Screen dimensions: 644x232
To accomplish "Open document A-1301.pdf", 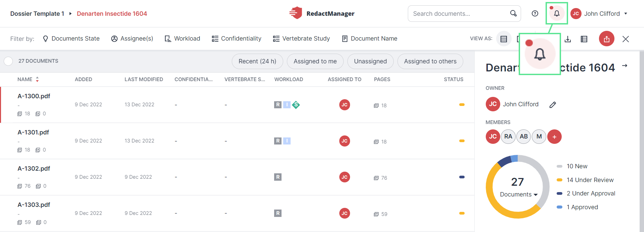I will coord(33,132).
